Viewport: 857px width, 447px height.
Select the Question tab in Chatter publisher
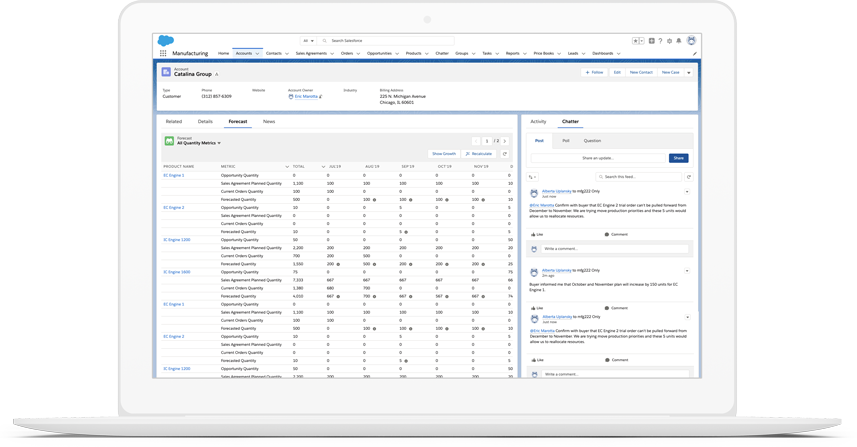point(592,141)
